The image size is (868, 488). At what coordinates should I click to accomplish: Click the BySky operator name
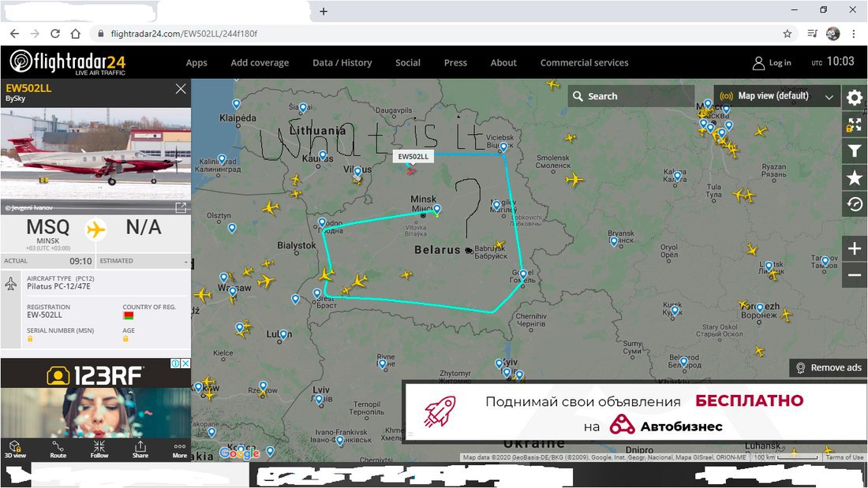(16, 99)
